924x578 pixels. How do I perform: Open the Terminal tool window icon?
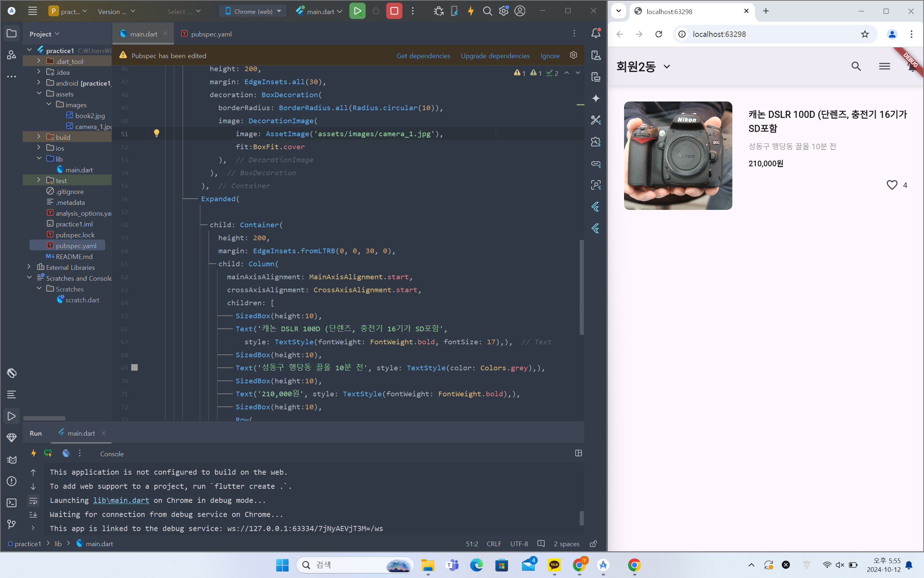12,503
